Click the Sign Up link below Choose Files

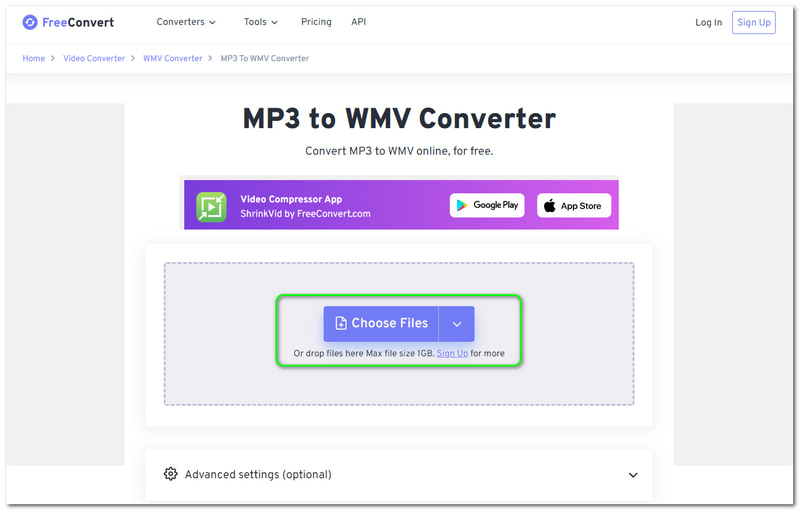point(452,353)
